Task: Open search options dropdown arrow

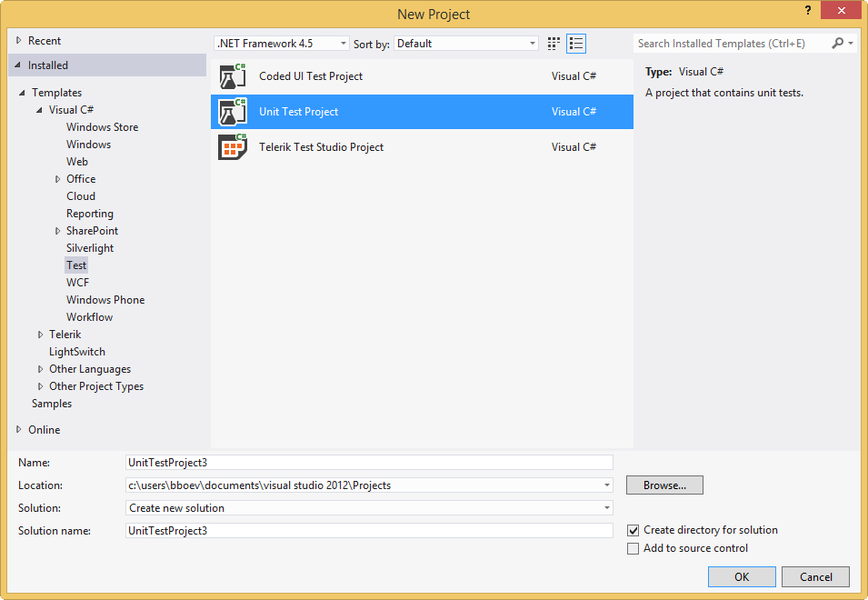Action: (851, 43)
